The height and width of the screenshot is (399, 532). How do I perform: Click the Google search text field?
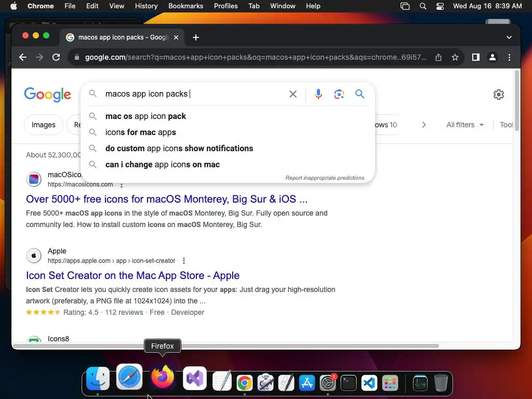click(193, 94)
